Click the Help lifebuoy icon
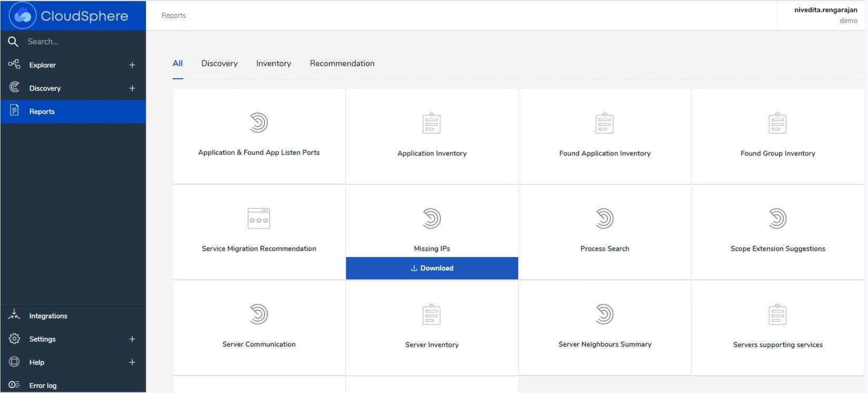The width and height of the screenshot is (868, 393). 14,361
